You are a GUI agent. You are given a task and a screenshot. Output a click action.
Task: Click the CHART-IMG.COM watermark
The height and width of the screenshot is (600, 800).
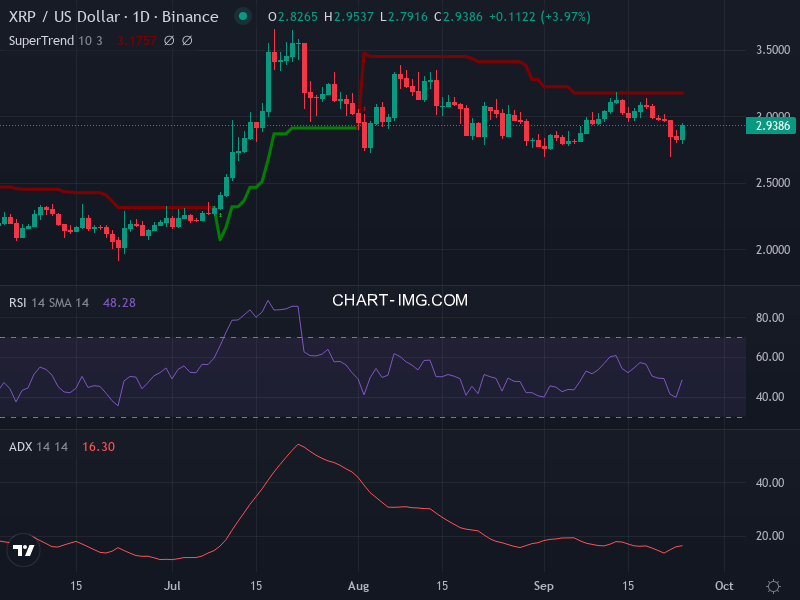[400, 300]
